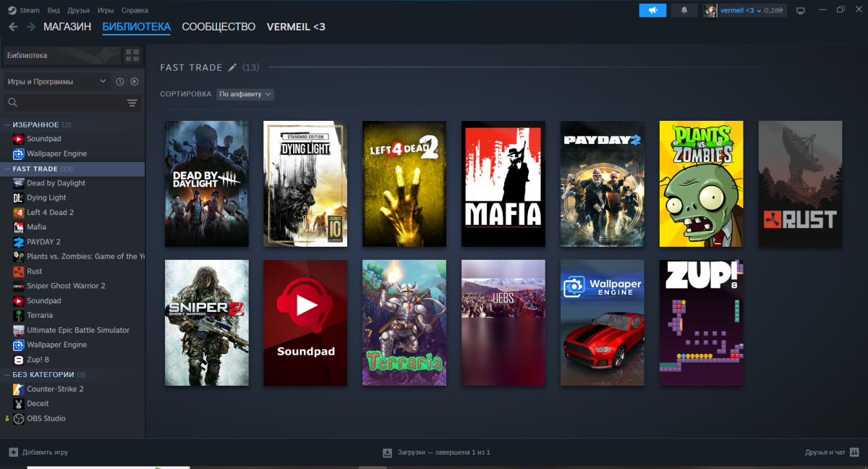Toggle ready-to-play filter icon

[x=135, y=82]
